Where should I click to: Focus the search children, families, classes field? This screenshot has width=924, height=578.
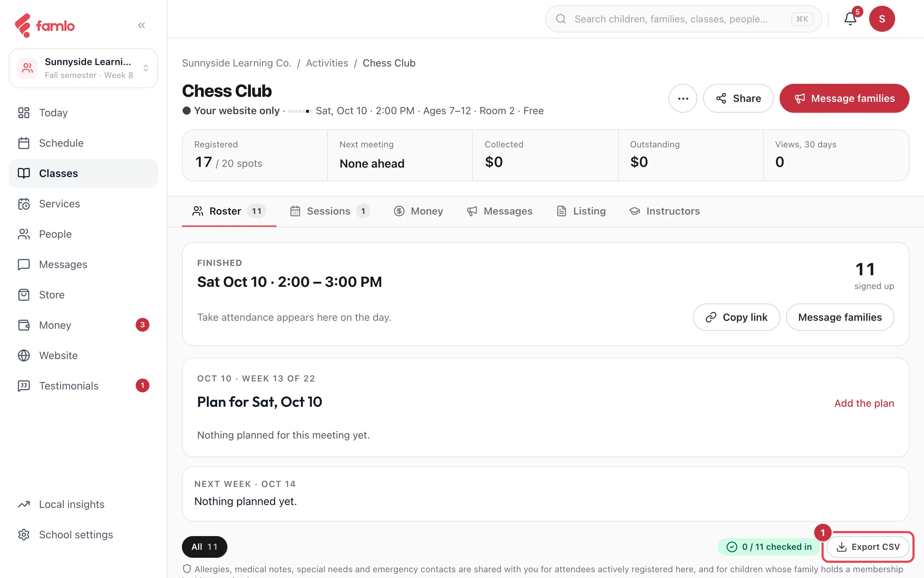(x=683, y=19)
